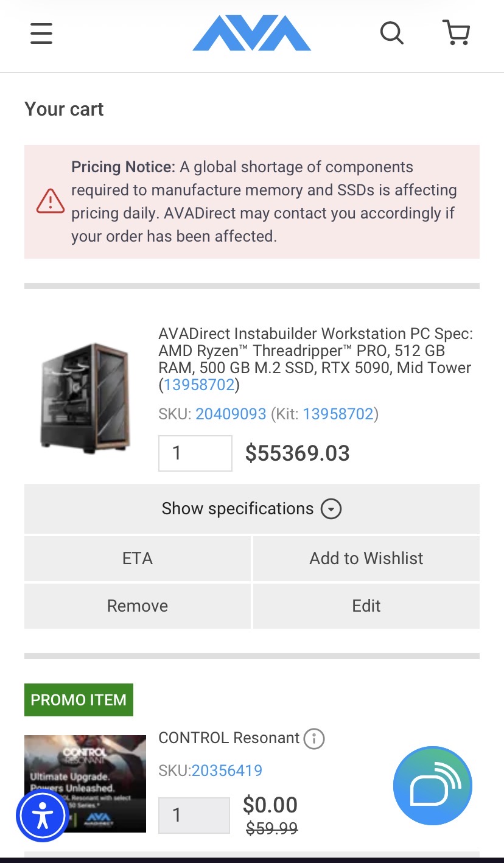This screenshot has width=504, height=863.
Task: Check ETA for the workstation
Action: pos(138,559)
